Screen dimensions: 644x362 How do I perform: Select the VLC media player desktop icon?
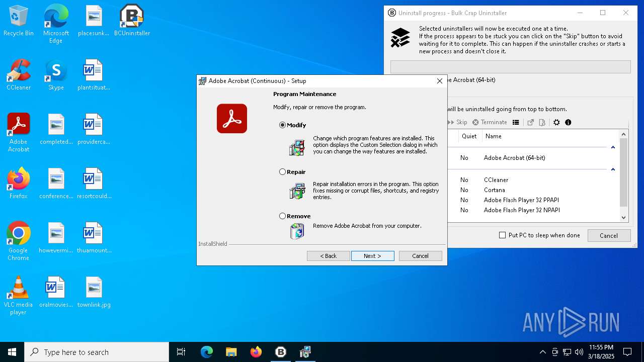click(19, 295)
